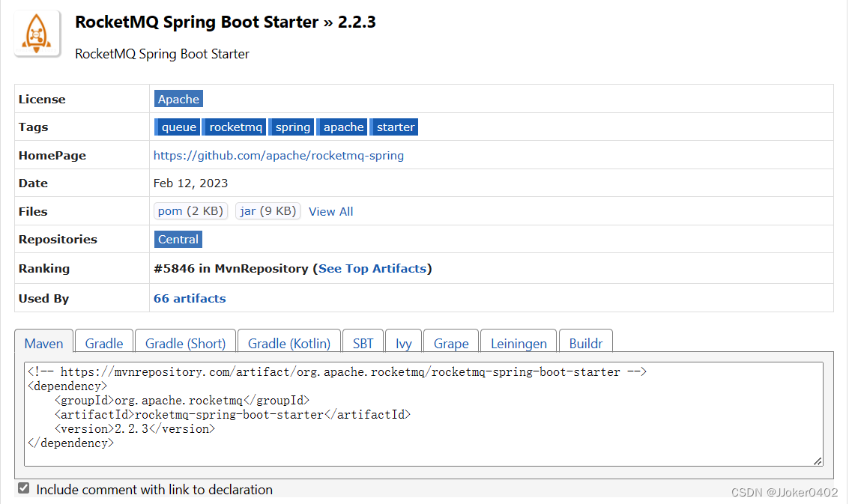
Task: Open the GitHub rocketmq-spring homepage link
Action: [279, 156]
